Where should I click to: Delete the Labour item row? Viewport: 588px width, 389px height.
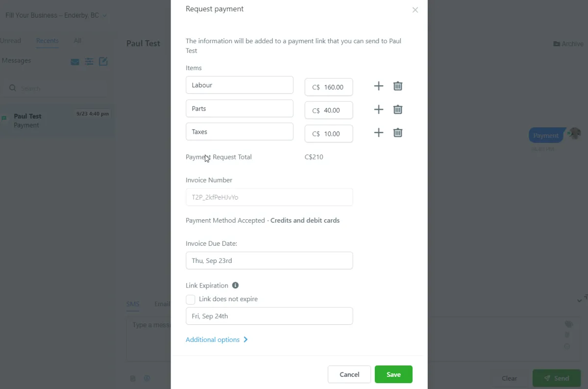pyautogui.click(x=398, y=86)
